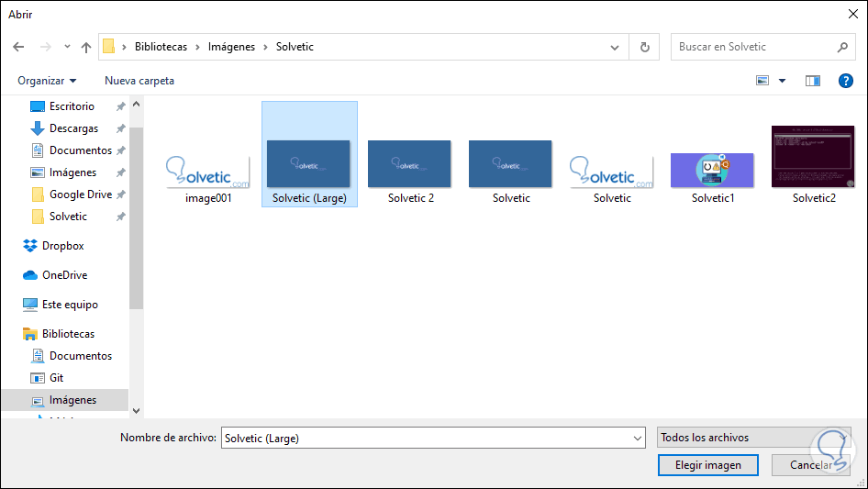
Task: Change the view with view icon
Action: pyautogui.click(x=762, y=81)
